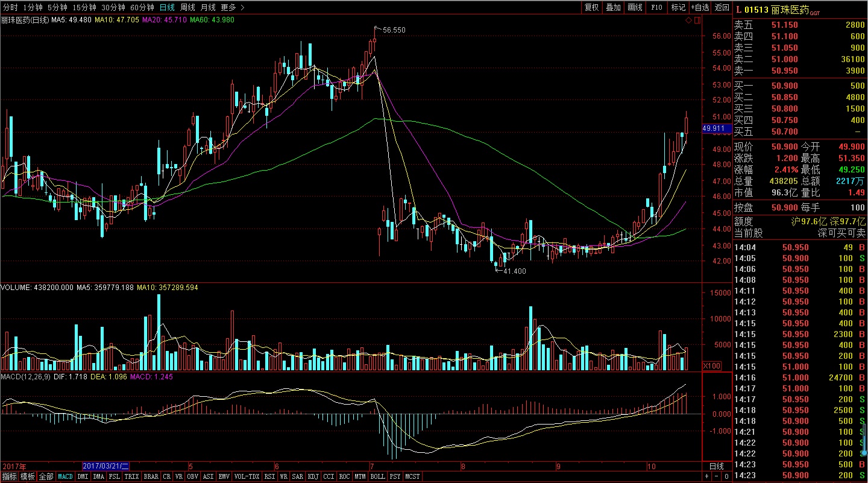Click the 0 reset button at bottom right
868x483 pixels.
click(x=726, y=477)
